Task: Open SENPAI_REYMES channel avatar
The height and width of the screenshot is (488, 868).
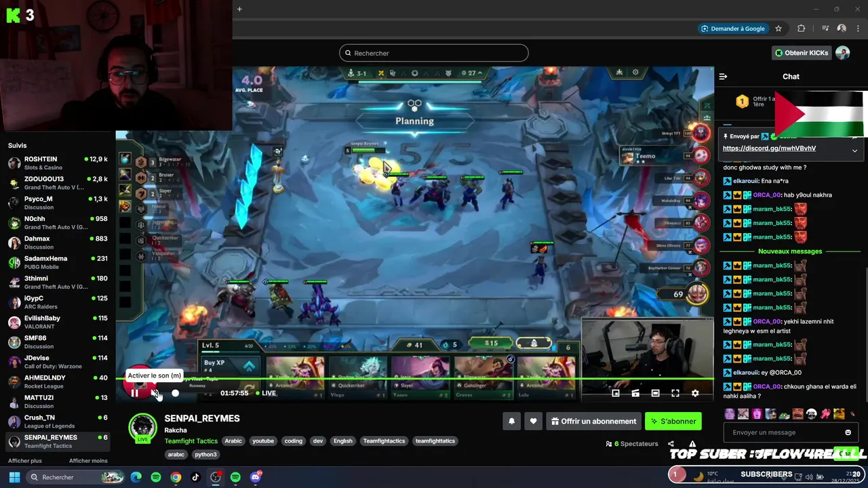Action: [x=142, y=428]
